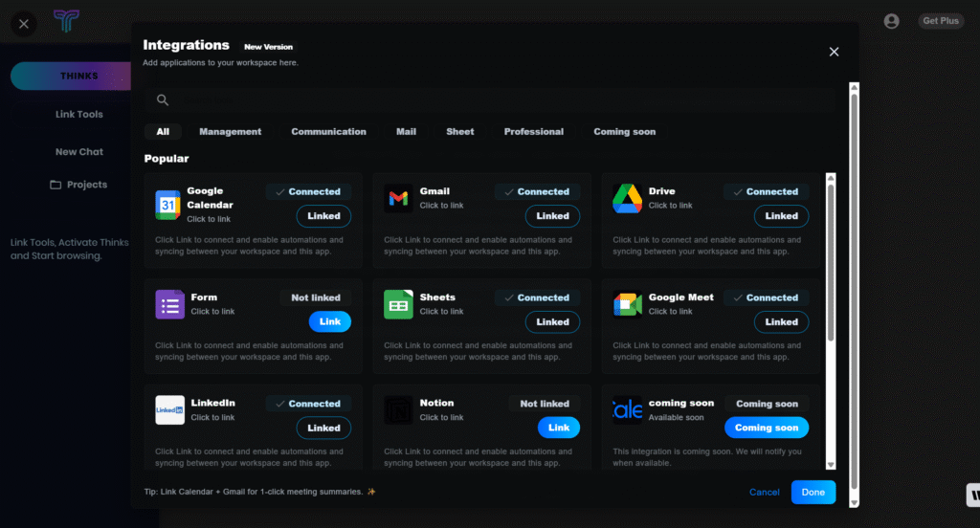Click Linked button for LinkedIn
This screenshot has width=980, height=528.
pyautogui.click(x=323, y=428)
